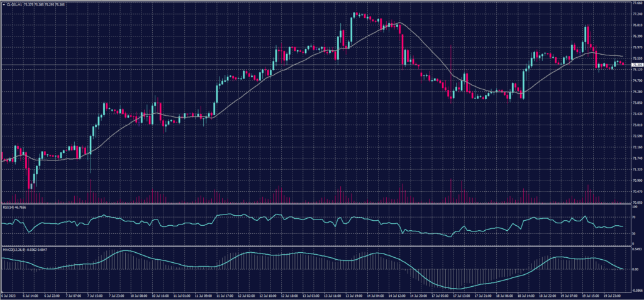This screenshot has width=644, height=300.
Task: Click the divider between price chart and RSI
Action: [314, 204]
